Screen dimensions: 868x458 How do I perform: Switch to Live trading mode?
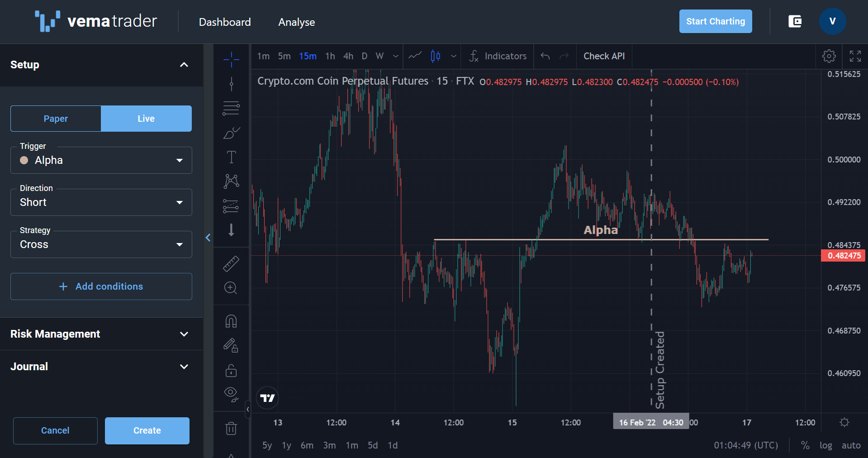pyautogui.click(x=146, y=119)
